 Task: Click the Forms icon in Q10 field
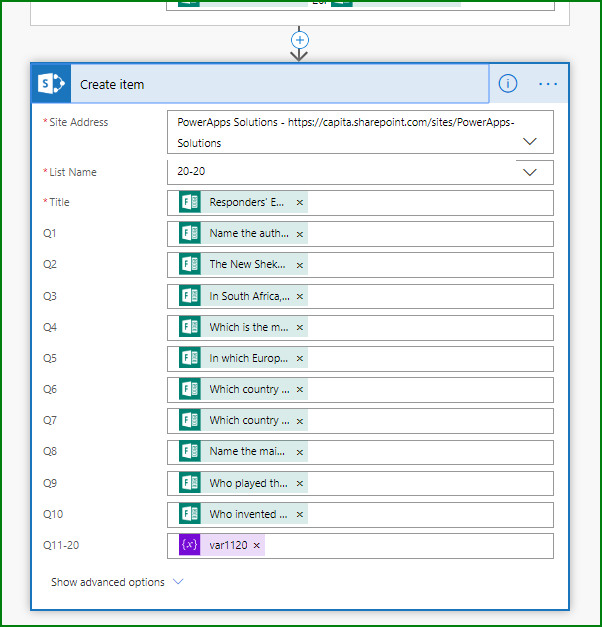tap(190, 514)
